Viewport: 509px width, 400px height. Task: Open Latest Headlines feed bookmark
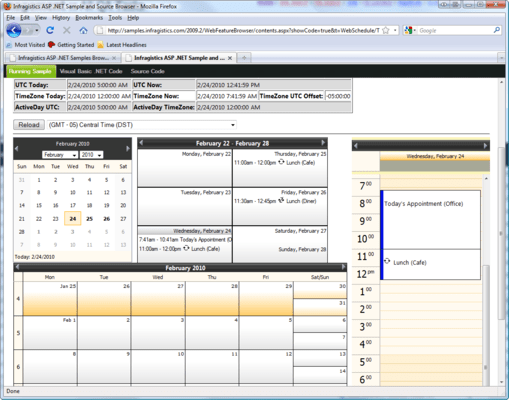[122, 45]
